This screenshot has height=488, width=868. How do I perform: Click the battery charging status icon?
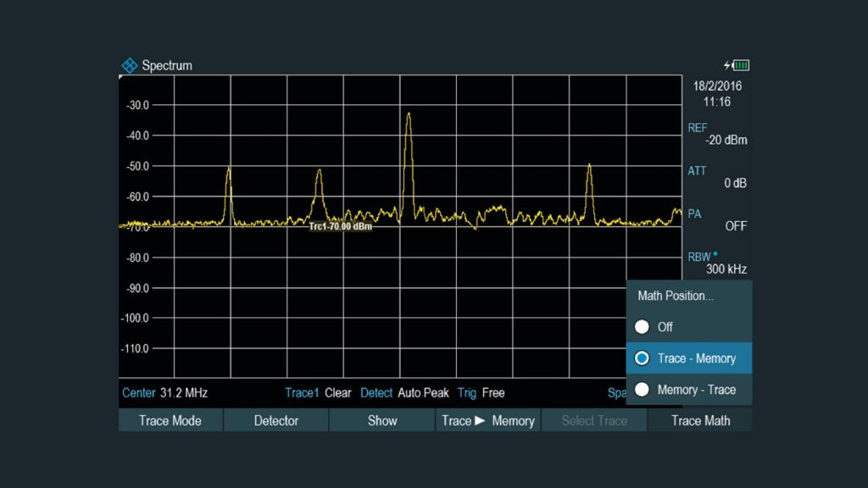(736, 65)
